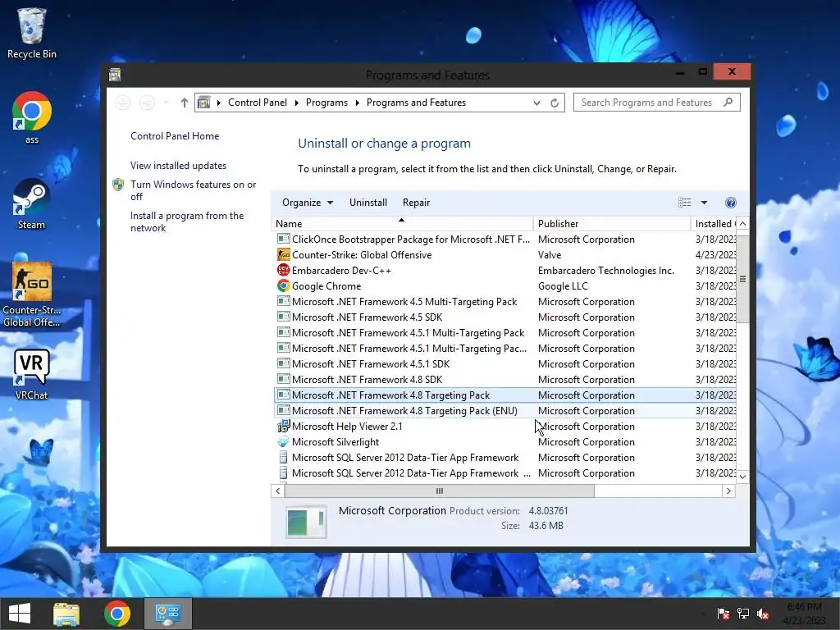Open the help question mark icon
Screen dimensions: 840x630
point(731,203)
